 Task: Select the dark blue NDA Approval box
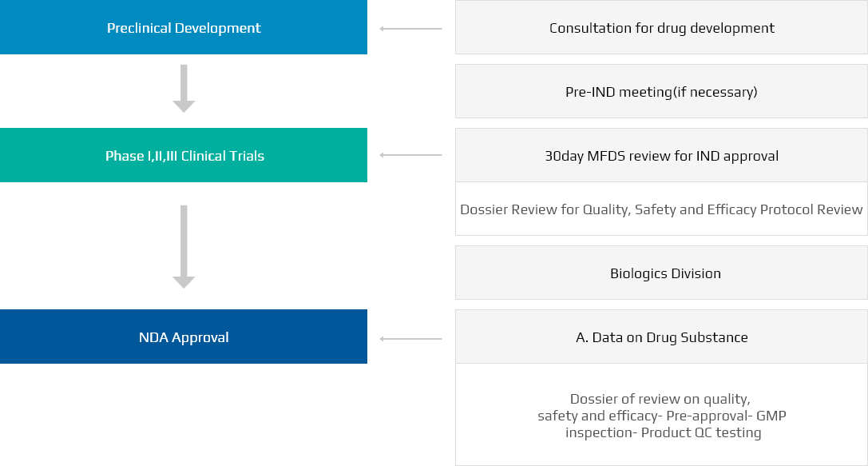click(x=184, y=337)
